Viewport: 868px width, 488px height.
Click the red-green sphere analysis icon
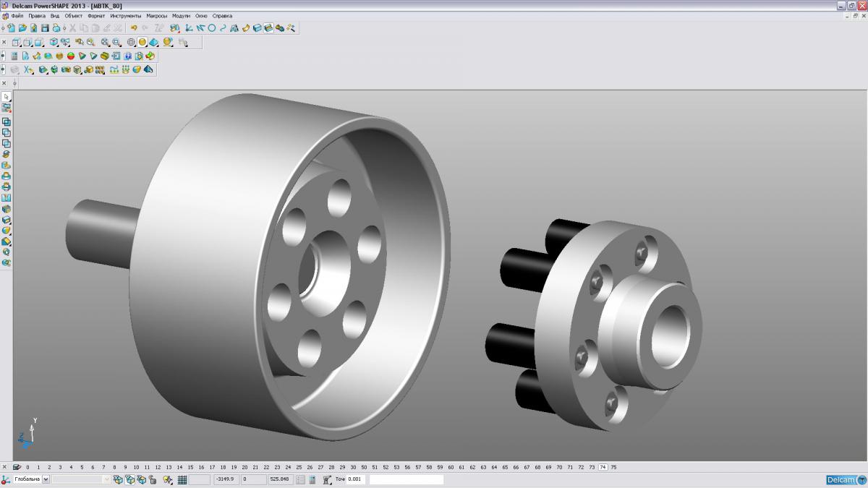[71, 56]
